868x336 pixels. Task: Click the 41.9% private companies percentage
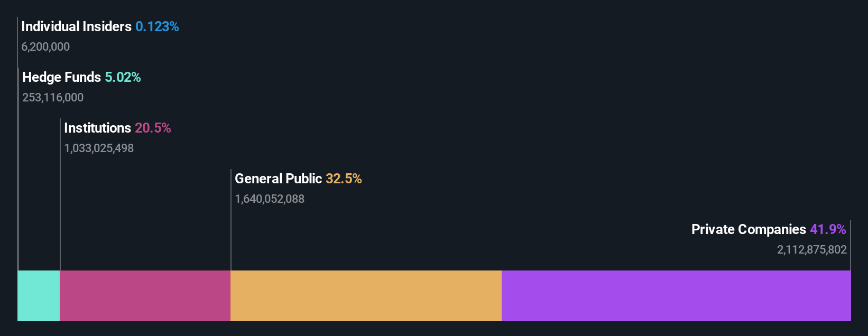coord(828,229)
